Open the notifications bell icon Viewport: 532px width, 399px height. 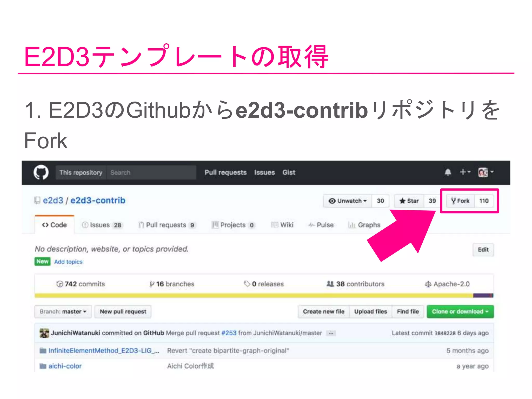click(x=448, y=172)
